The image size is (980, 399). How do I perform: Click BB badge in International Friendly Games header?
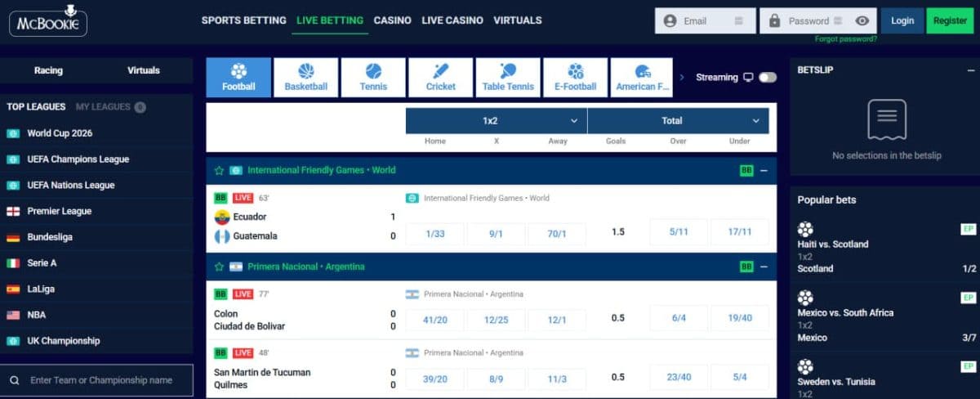click(x=746, y=171)
